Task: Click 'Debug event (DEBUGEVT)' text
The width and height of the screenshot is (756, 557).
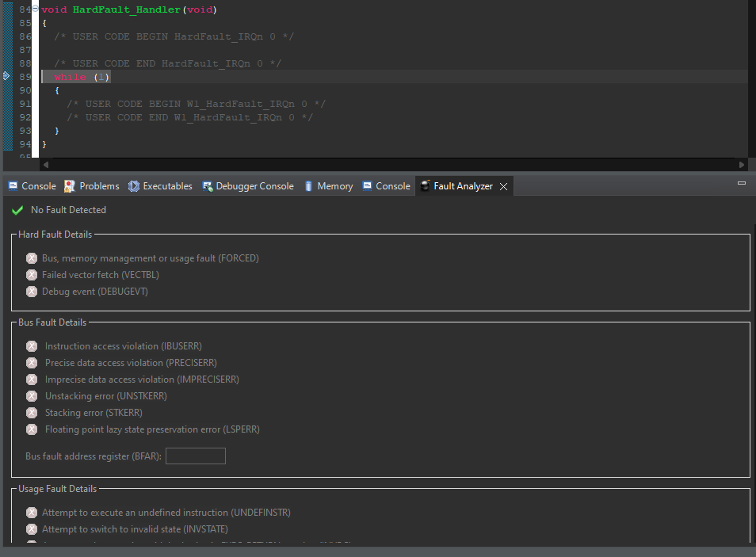Action: 95,292
